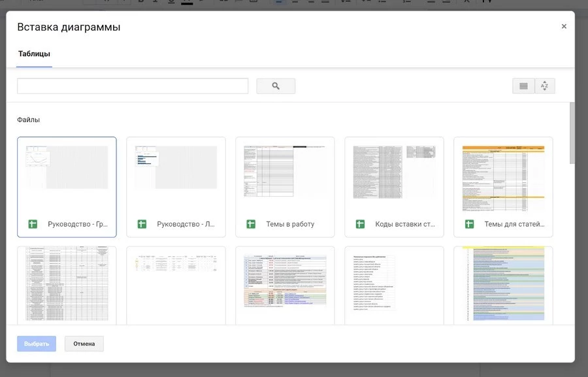Click Sheets icon of 'Темы для статей...'
The width and height of the screenshot is (588, 377).
469,224
